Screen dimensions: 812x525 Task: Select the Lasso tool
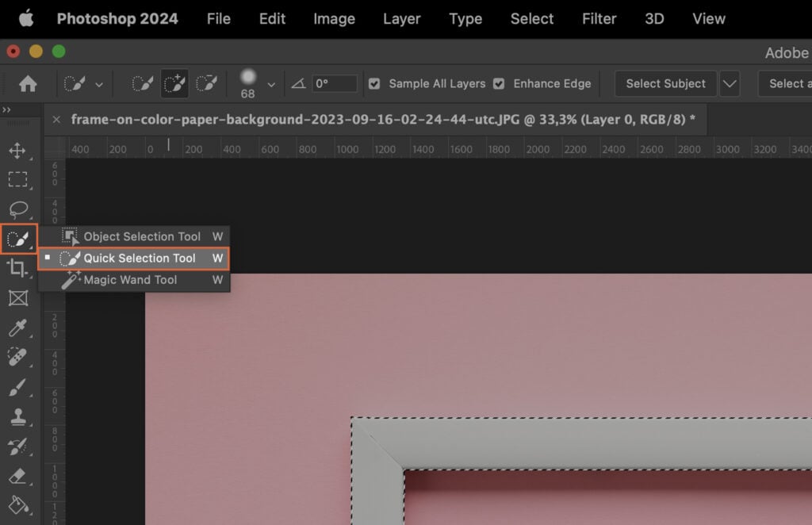click(17, 209)
